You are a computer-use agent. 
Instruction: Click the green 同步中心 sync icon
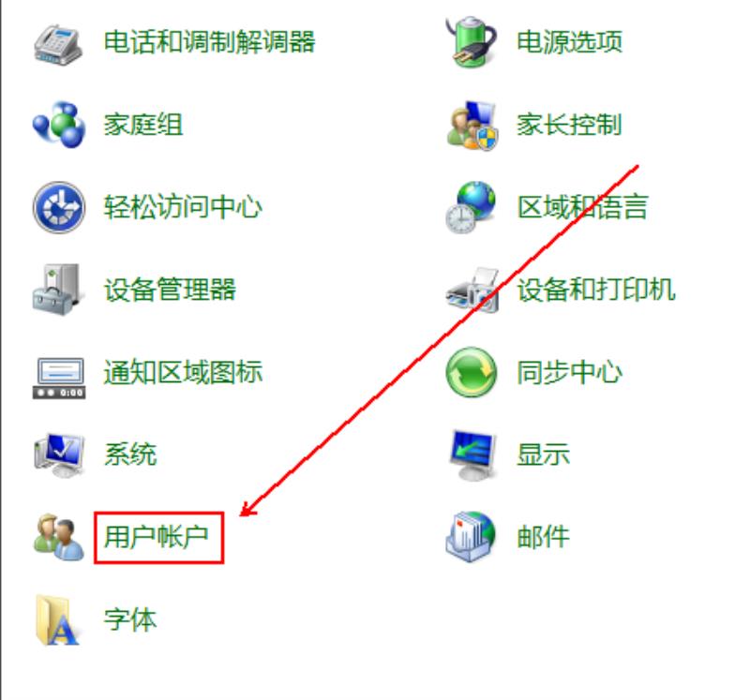(x=472, y=372)
